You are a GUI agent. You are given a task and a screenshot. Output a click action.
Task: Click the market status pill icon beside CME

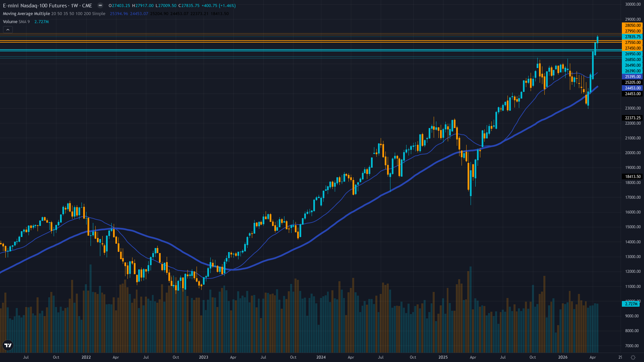coord(100,5)
